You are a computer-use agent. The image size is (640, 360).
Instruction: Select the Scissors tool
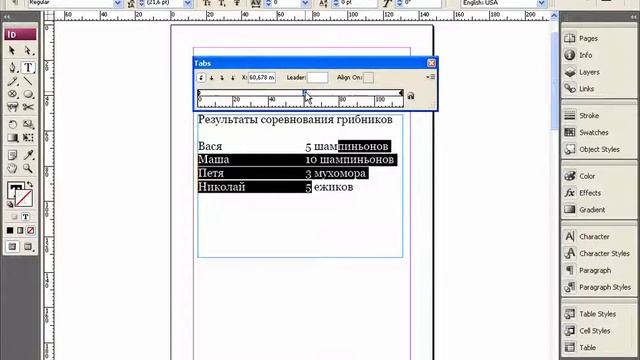tap(28, 107)
